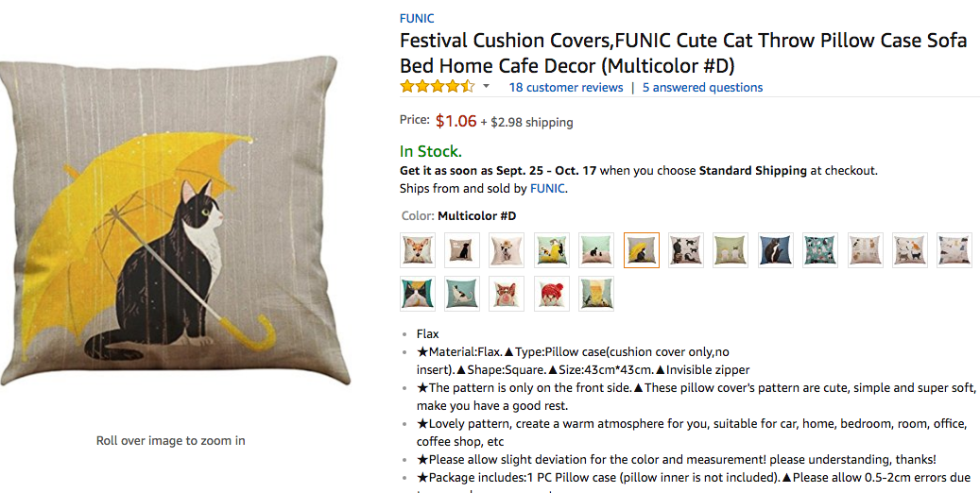The image size is (980, 493).
Task: Select the last swatch in the second row
Action: (x=596, y=294)
